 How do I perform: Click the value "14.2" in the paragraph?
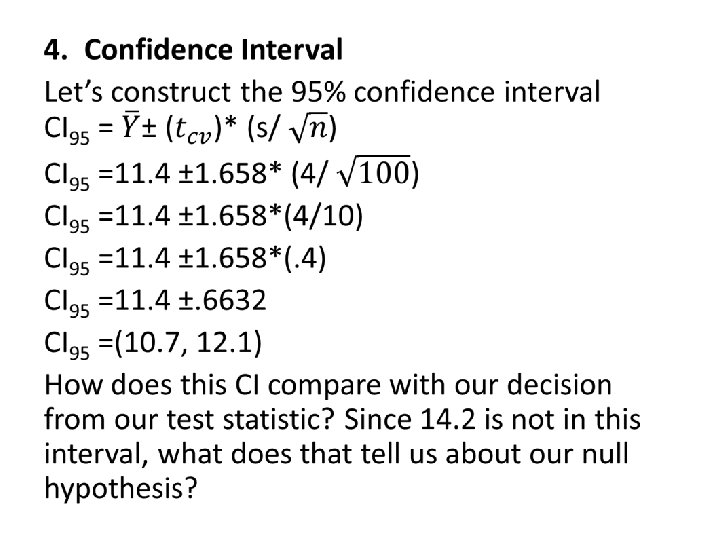pyautogui.click(x=448, y=420)
